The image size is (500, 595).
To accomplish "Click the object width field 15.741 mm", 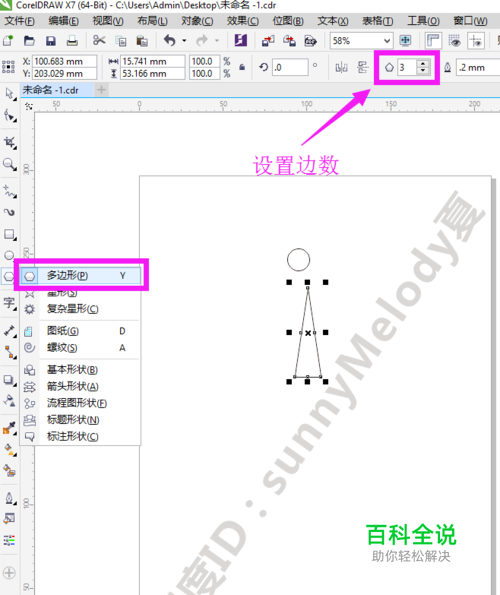I will 153,61.
